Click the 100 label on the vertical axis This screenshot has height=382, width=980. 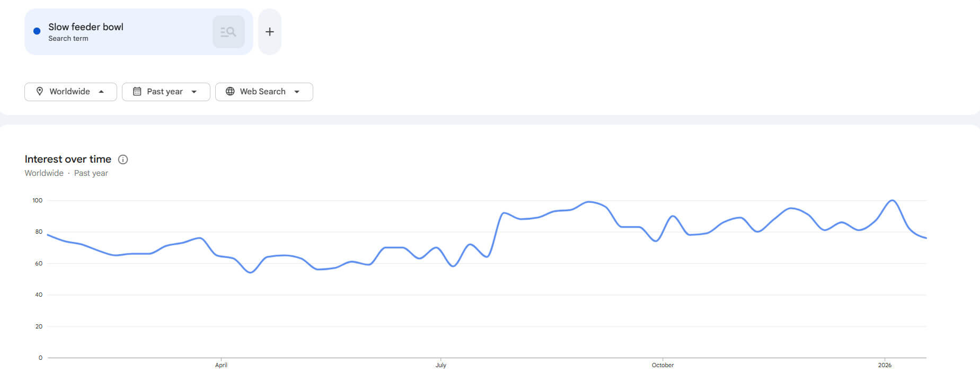point(37,200)
